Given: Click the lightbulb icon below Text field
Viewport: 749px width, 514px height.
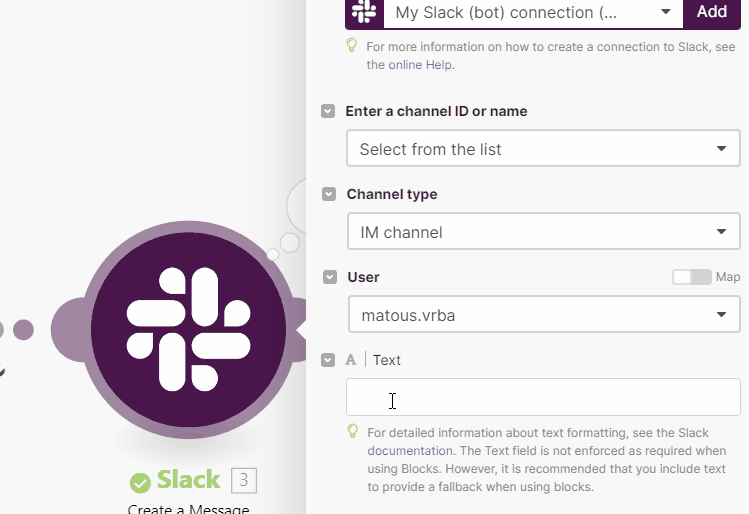Looking at the screenshot, I should pos(353,431).
